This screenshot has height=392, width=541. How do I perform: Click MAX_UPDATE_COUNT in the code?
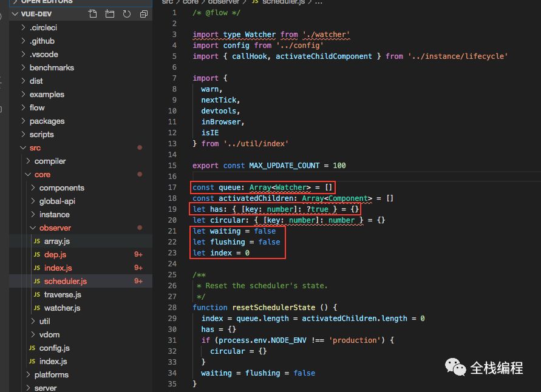tap(284, 166)
